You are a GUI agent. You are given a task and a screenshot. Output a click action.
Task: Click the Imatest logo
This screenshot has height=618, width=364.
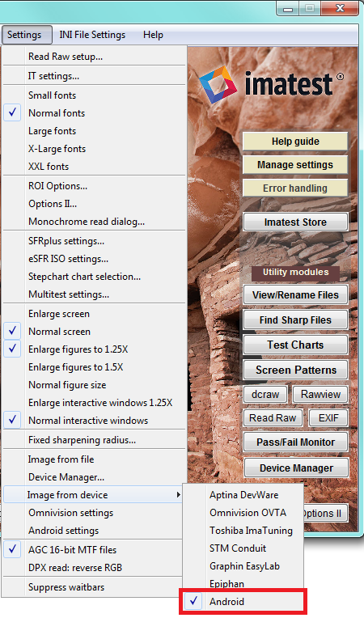pos(271,83)
